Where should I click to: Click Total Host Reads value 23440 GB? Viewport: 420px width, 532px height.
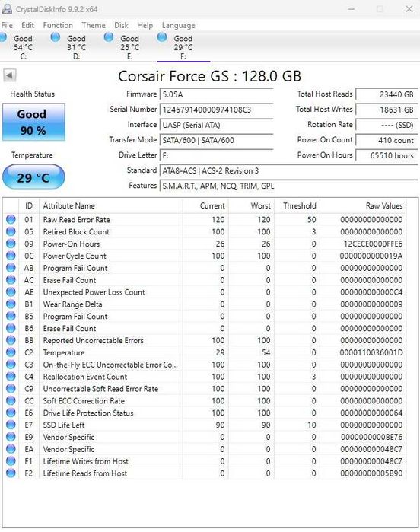point(387,94)
